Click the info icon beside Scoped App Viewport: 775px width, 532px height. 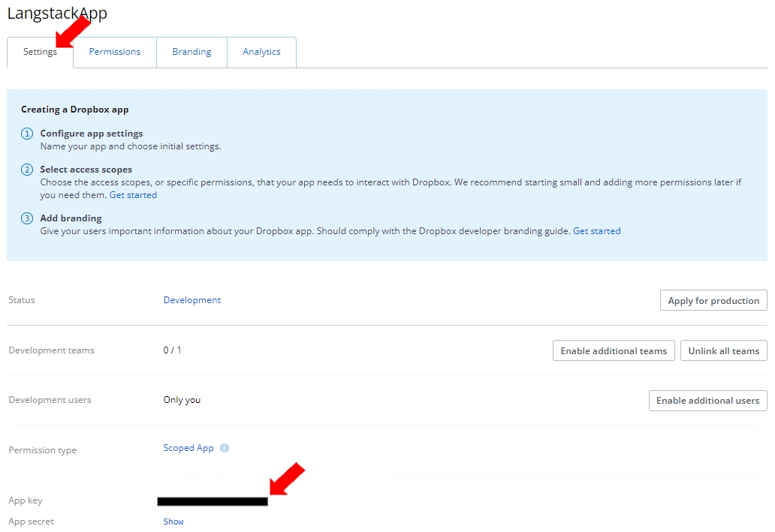225,449
